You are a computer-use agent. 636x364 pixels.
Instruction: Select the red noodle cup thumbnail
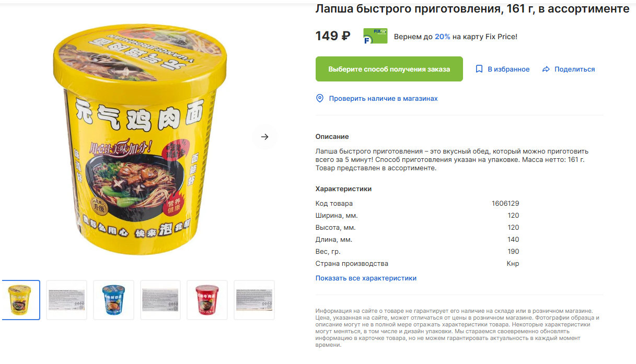207,300
